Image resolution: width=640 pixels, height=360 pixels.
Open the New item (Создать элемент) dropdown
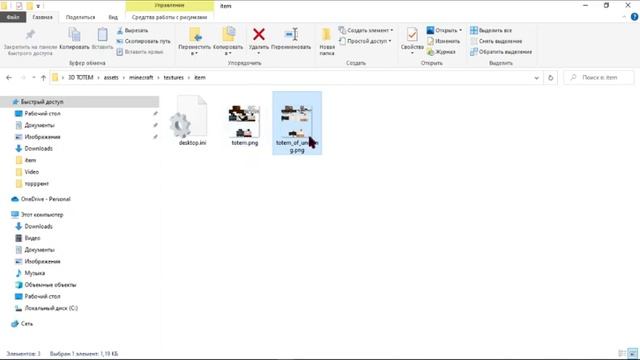point(366,31)
